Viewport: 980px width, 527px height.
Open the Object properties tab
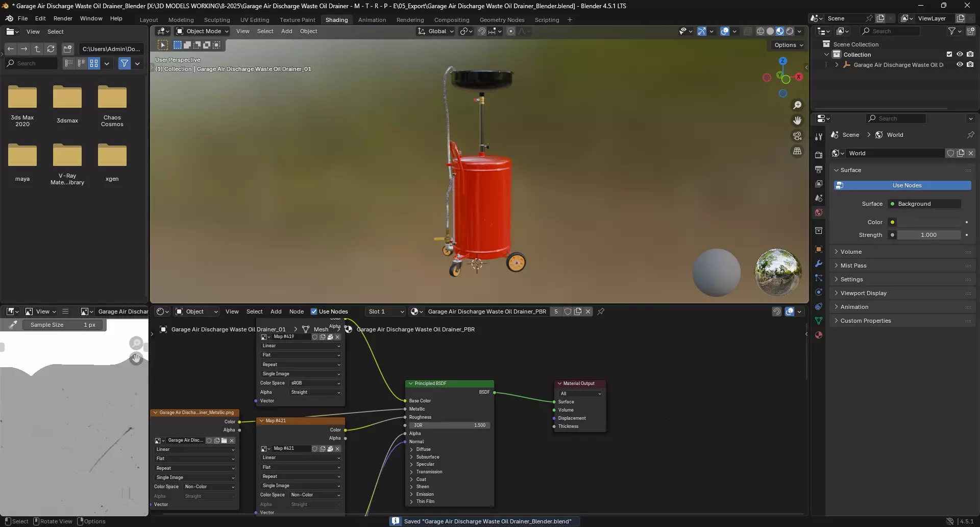point(819,249)
